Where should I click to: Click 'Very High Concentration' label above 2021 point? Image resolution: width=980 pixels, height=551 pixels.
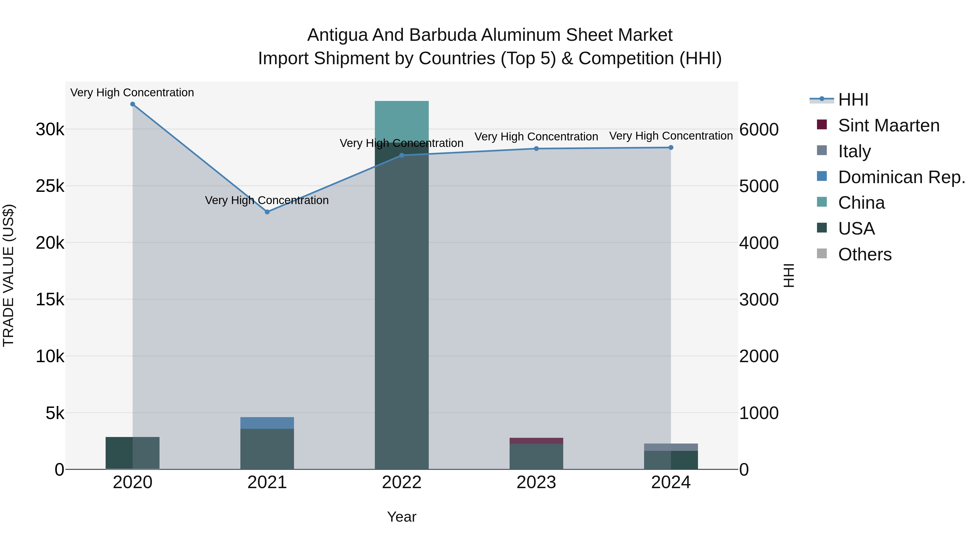point(267,200)
